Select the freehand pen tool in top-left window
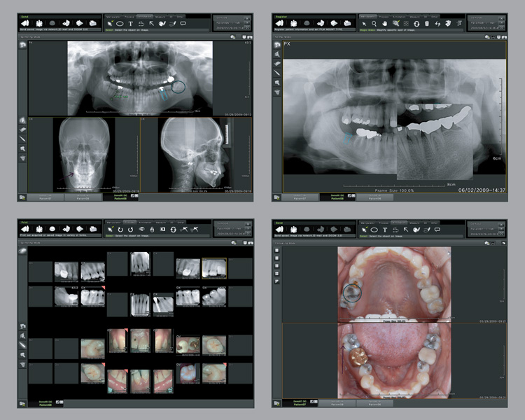 173,23
